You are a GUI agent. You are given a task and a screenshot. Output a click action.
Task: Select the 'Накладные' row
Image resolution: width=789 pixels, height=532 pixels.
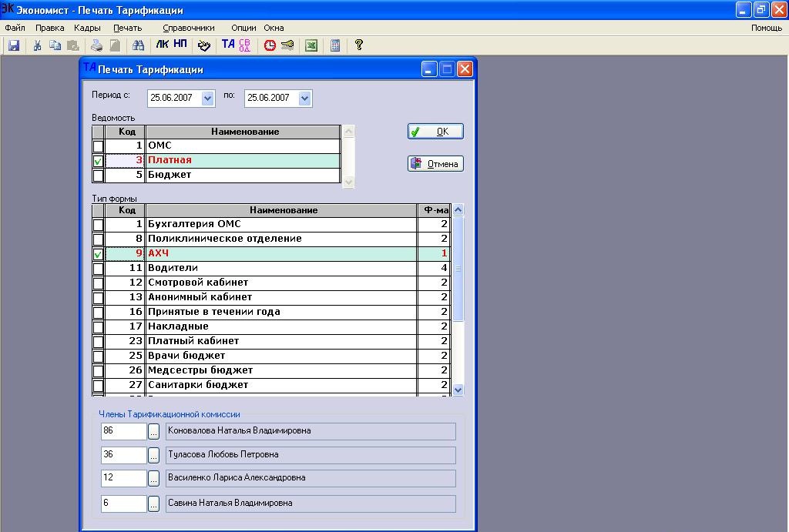pos(271,327)
